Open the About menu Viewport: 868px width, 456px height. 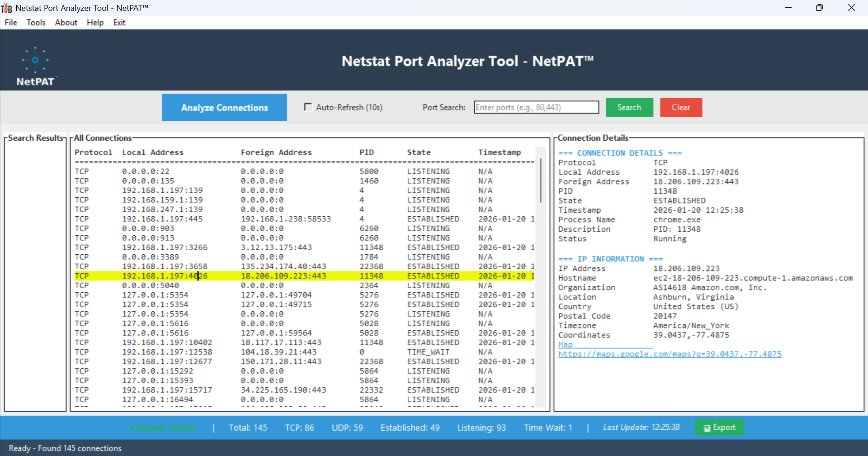(x=66, y=23)
